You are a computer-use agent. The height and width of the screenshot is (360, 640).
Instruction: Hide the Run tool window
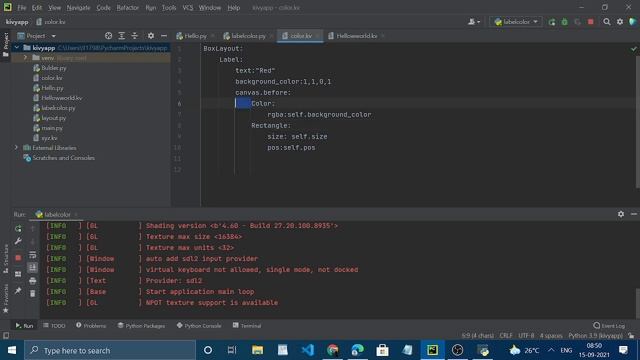(x=633, y=214)
